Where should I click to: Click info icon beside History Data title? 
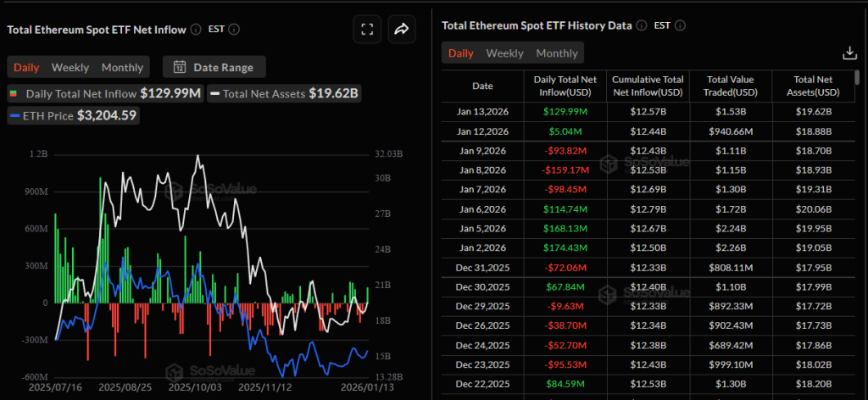pos(641,25)
